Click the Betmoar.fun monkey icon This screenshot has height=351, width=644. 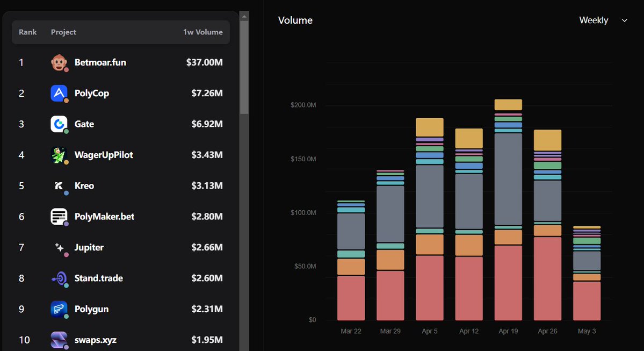point(59,62)
